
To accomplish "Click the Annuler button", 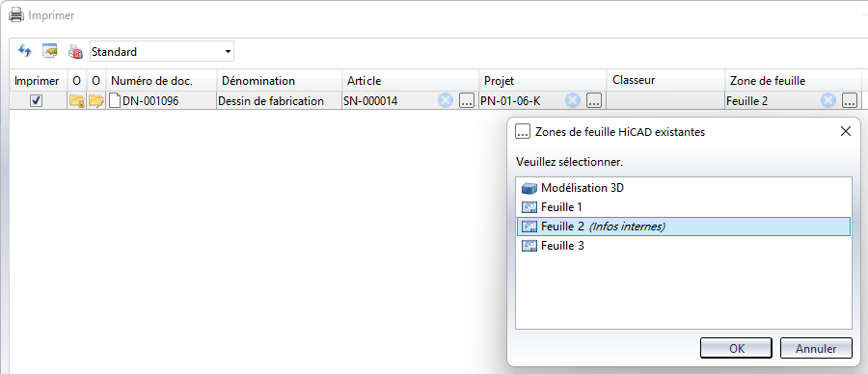I will 816,349.
